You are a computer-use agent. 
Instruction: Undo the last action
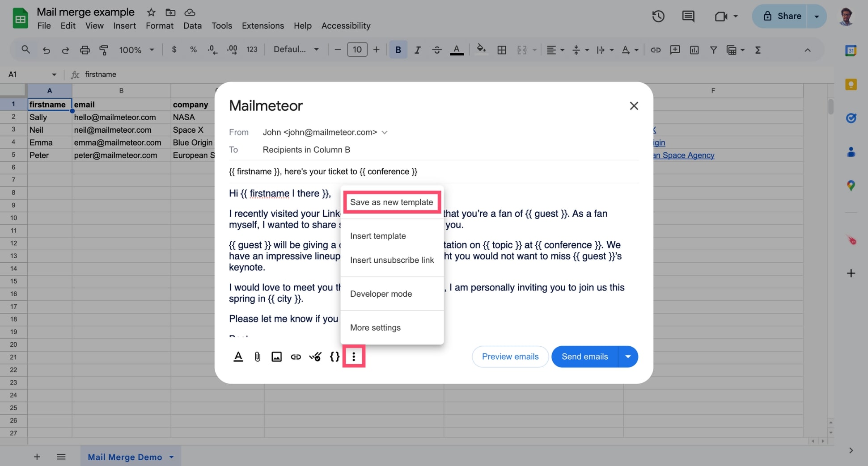(x=46, y=50)
